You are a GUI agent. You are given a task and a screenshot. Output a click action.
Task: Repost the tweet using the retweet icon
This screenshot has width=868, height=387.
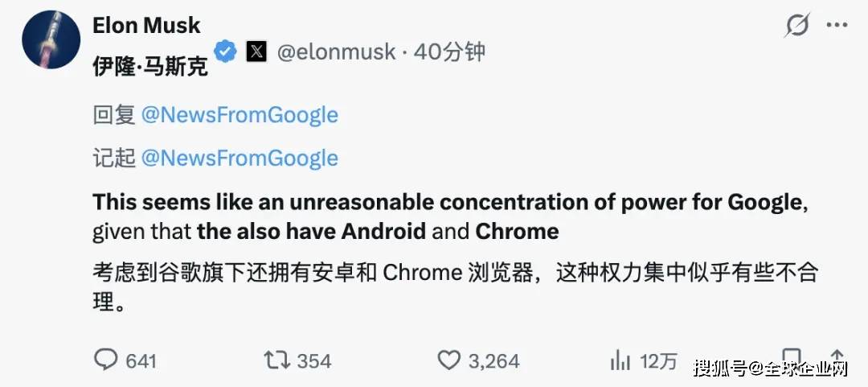pos(277,360)
